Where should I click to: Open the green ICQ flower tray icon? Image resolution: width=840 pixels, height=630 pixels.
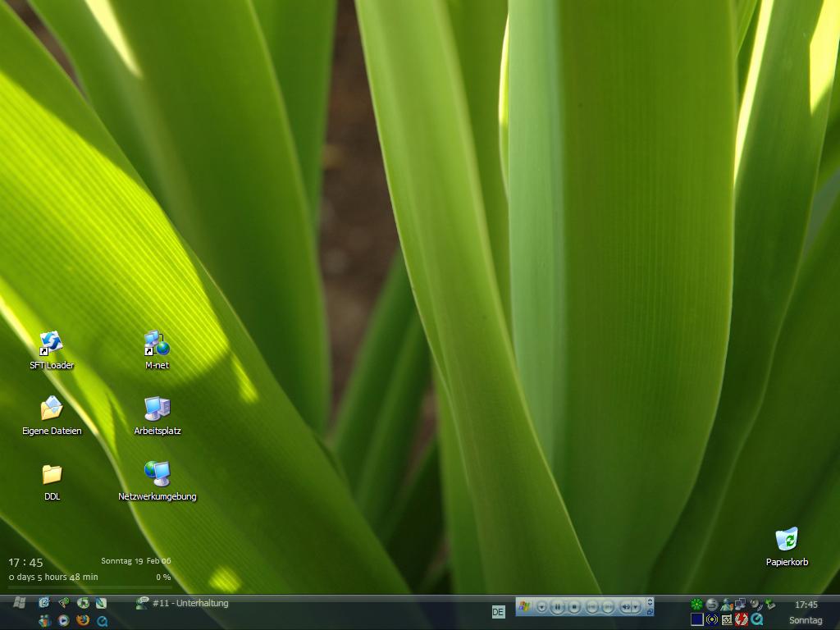696,605
